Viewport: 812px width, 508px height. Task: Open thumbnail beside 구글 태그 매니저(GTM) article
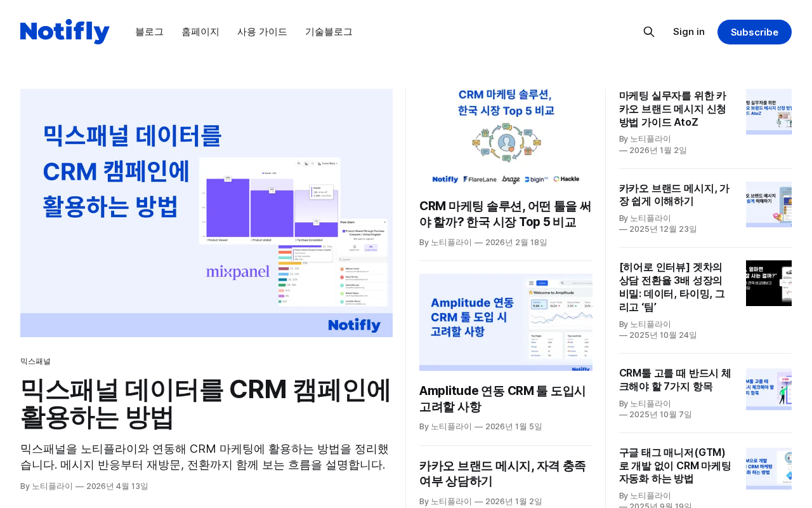coord(769,469)
